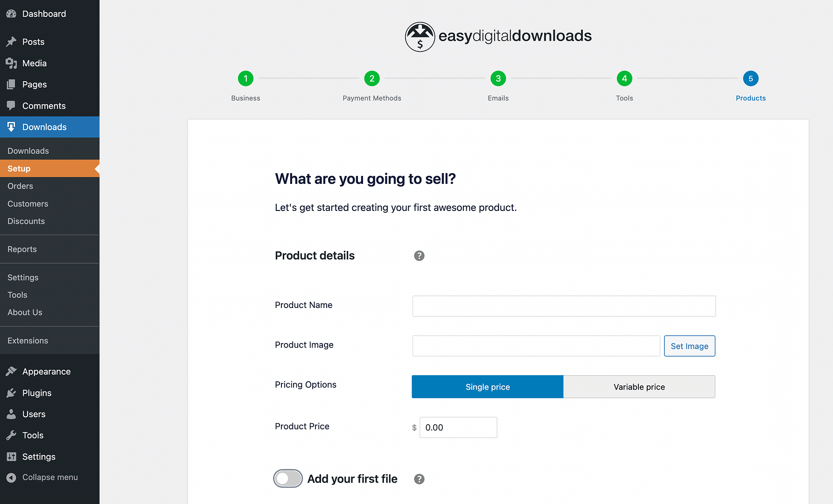Click the Downloads arrow icon
Screen dimensions: 833x504
(11, 127)
